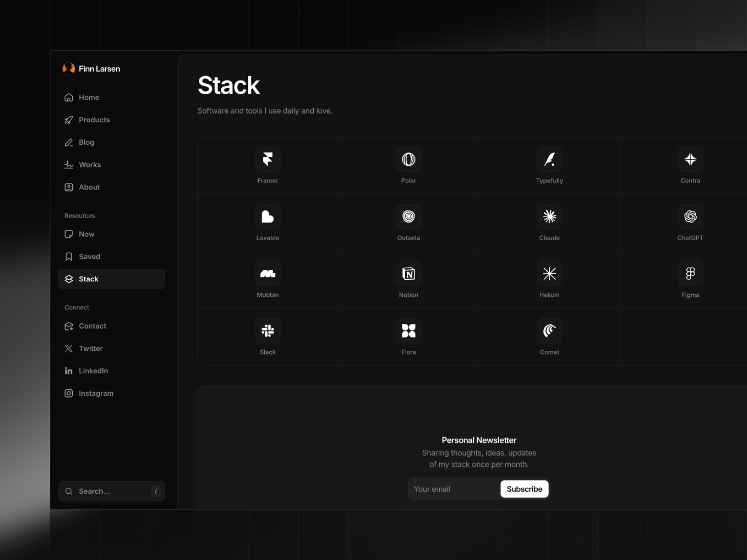Open the Notion icon
The image size is (747, 560).
(x=409, y=273)
